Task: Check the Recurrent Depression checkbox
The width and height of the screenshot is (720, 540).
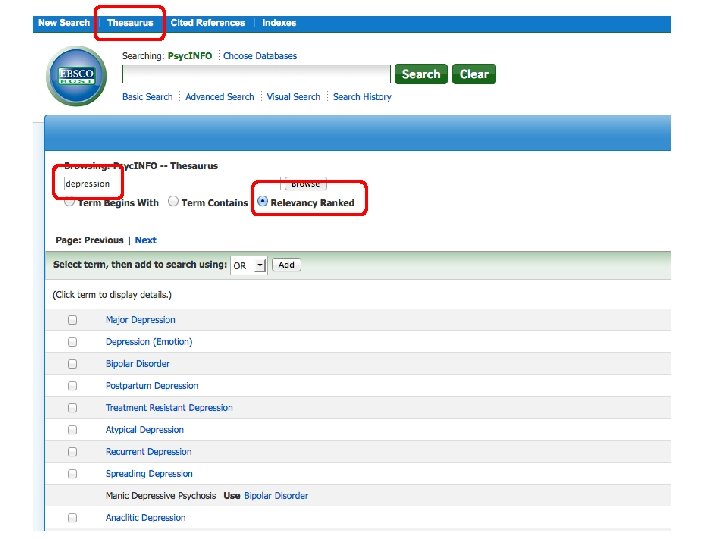Action: 73,452
